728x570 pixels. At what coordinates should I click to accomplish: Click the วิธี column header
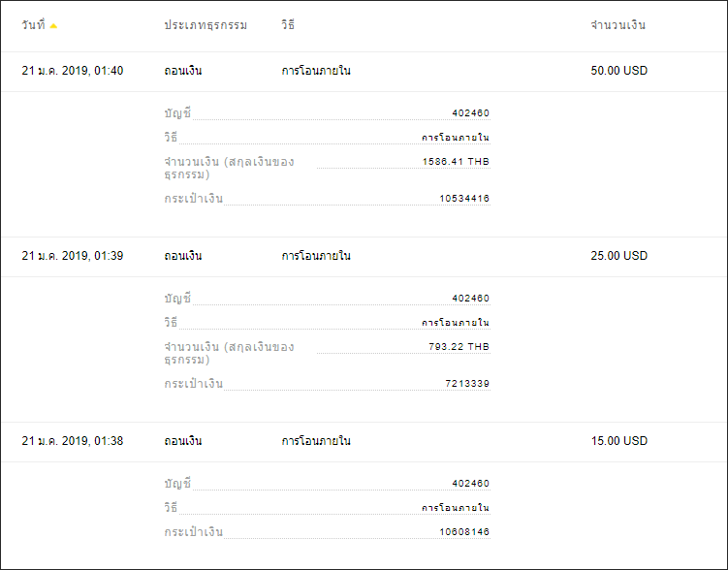[x=288, y=24]
